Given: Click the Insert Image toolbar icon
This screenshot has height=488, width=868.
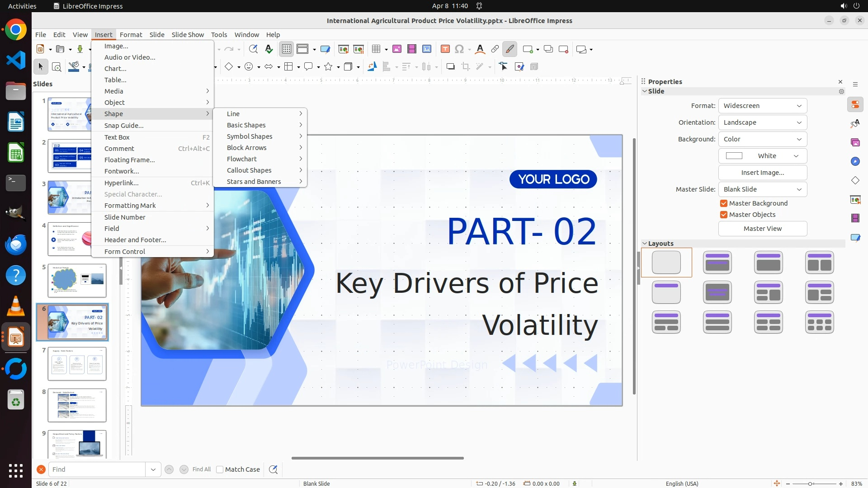Looking at the screenshot, I should [x=397, y=49].
